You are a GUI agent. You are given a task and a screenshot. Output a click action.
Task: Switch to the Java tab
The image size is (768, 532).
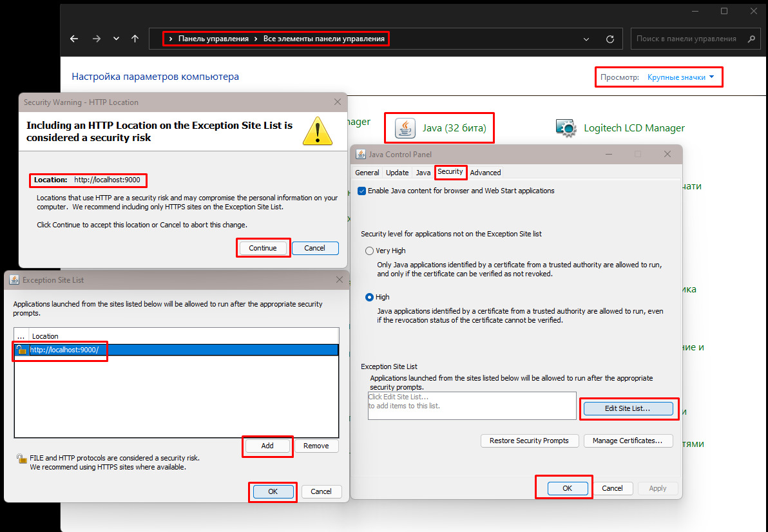click(423, 172)
